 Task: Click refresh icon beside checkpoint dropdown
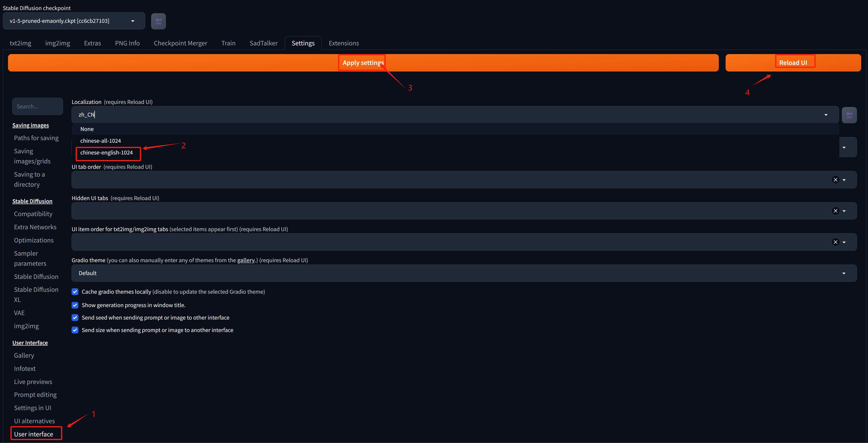[x=158, y=21]
